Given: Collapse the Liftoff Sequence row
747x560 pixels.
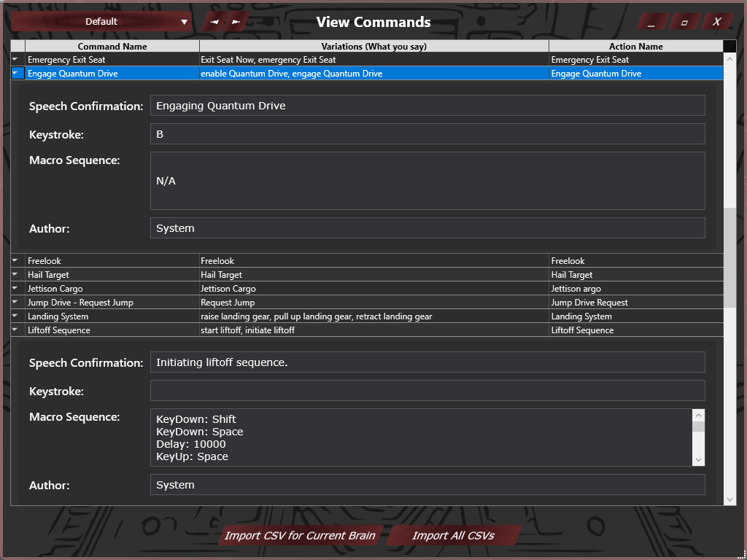Looking at the screenshot, I should click(16, 330).
